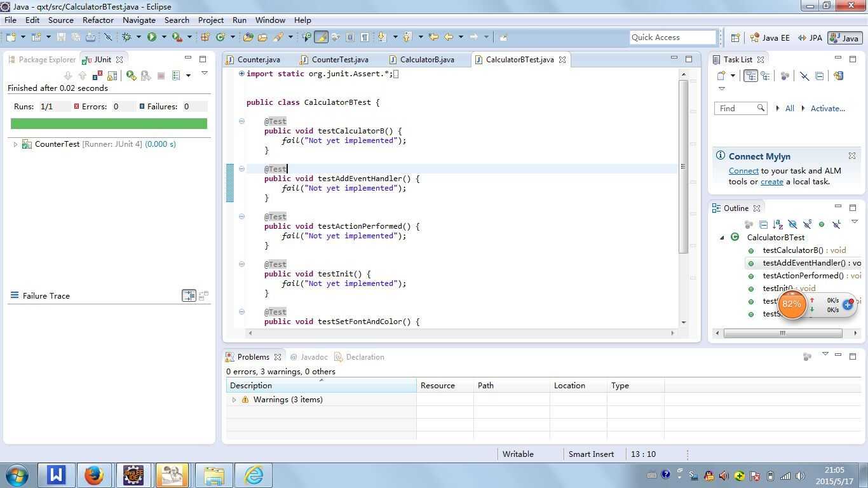
Task: Select the Java perspective button
Action: [844, 37]
